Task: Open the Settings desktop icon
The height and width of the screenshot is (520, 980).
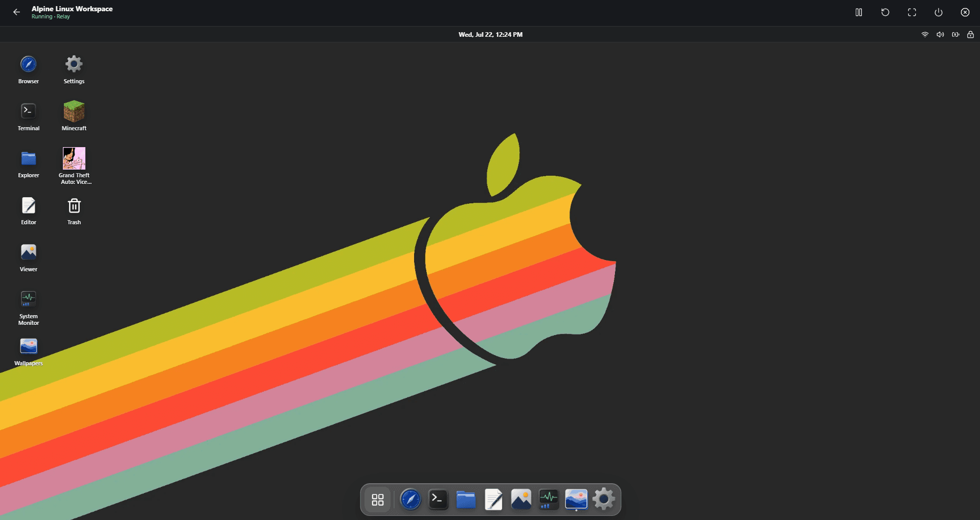Action: coord(74,69)
